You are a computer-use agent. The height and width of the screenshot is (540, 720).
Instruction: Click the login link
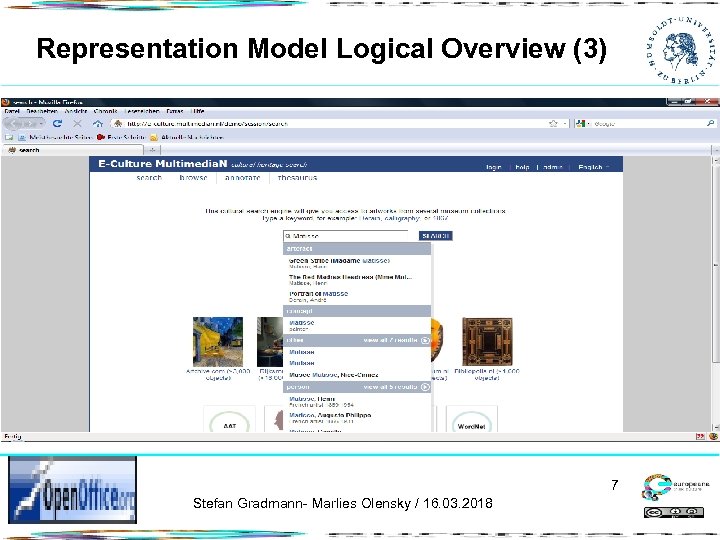(x=494, y=167)
